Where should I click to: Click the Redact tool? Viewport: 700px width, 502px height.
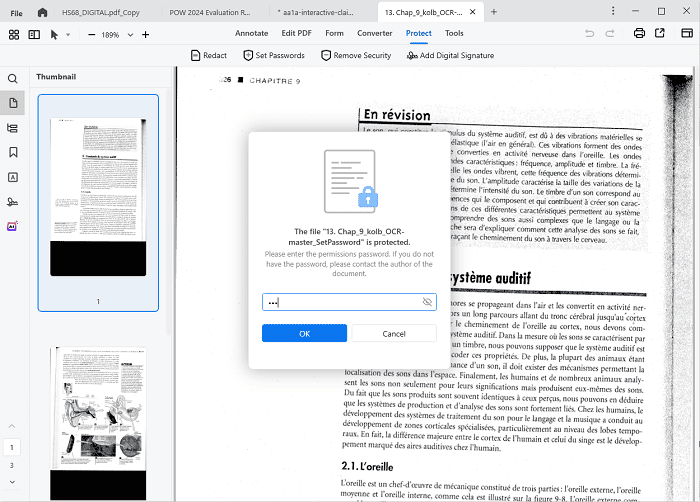coord(208,56)
